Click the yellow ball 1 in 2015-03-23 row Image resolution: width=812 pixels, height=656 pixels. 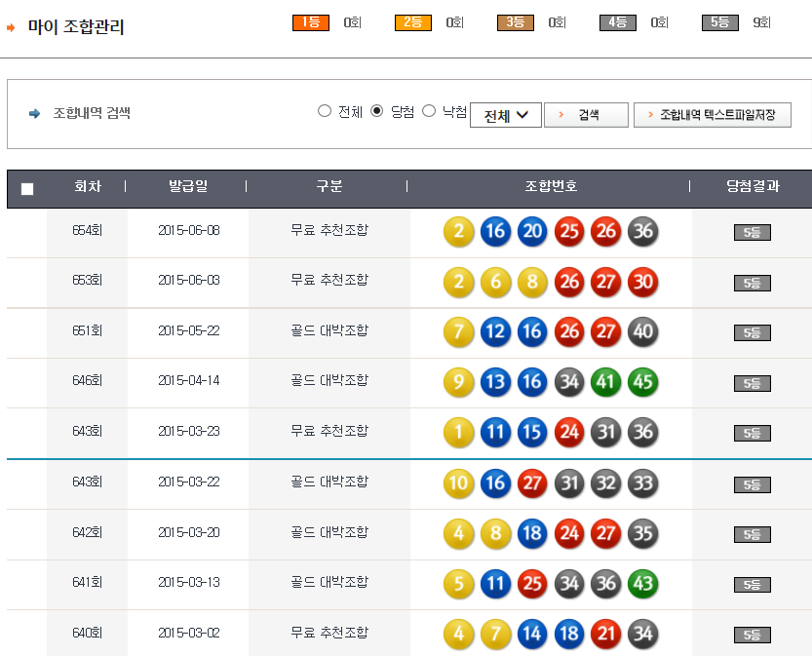coord(458,433)
